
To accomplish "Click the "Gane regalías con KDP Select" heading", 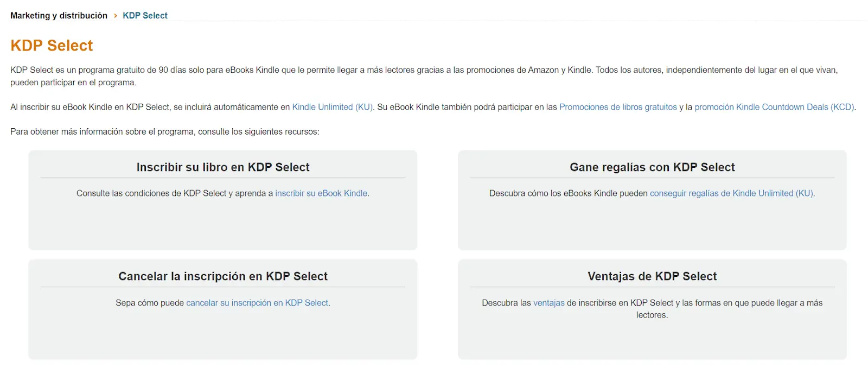I will (652, 167).
